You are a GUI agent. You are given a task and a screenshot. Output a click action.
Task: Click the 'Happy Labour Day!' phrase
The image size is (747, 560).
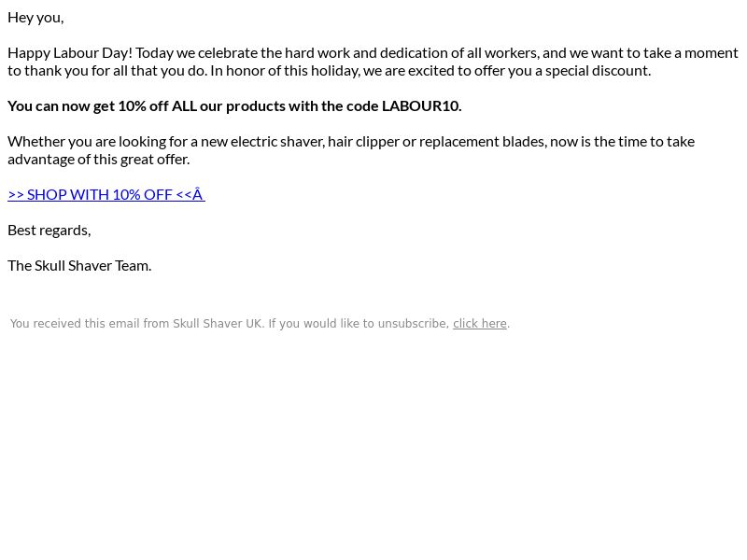tap(70, 53)
